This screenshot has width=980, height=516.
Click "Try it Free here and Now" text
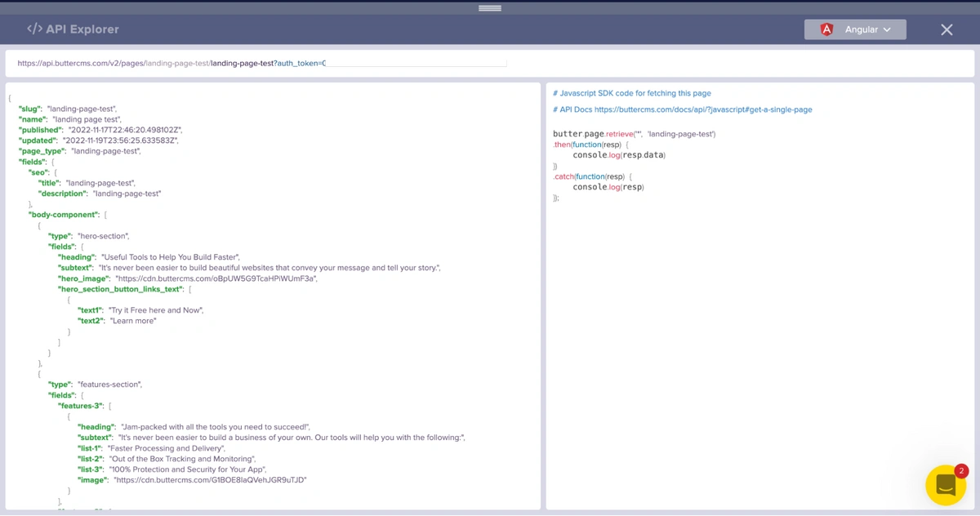pyautogui.click(x=155, y=310)
